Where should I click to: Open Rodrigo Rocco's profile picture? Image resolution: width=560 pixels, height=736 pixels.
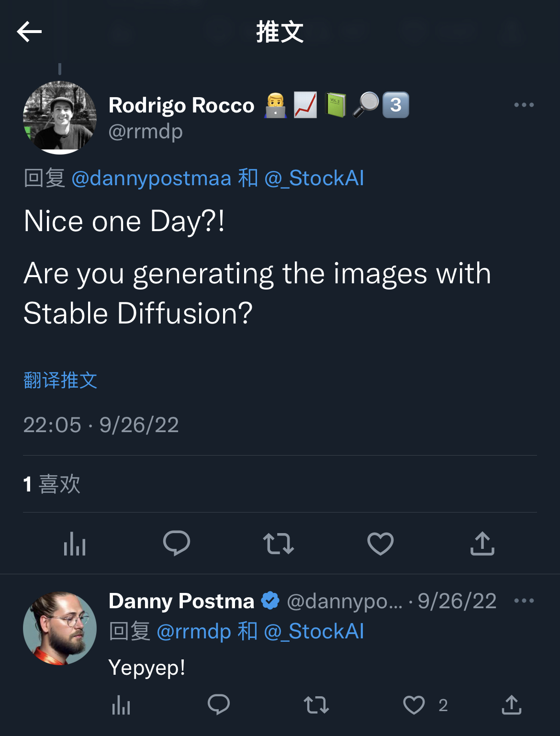pos(60,118)
